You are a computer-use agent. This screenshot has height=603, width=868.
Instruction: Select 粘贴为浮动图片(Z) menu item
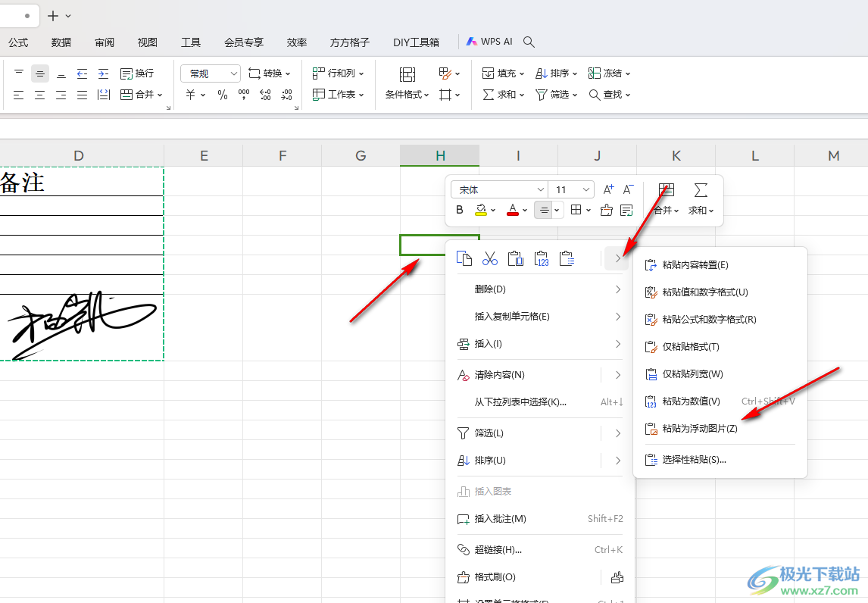pos(720,429)
